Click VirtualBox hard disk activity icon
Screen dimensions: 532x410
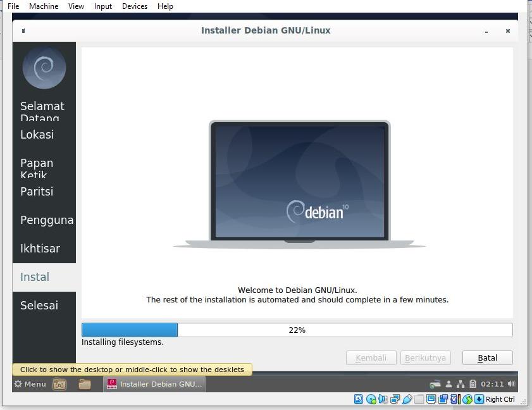click(358, 399)
